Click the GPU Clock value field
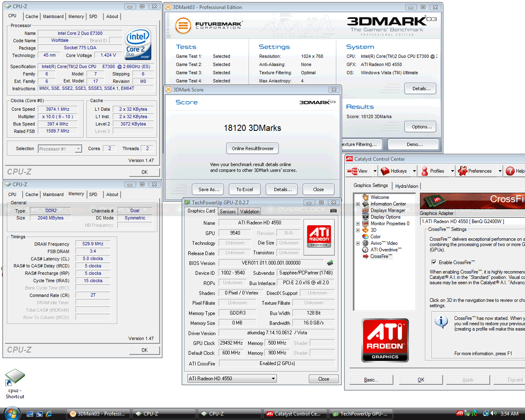Image resolution: width=525 pixels, height=420 pixels. click(x=232, y=343)
